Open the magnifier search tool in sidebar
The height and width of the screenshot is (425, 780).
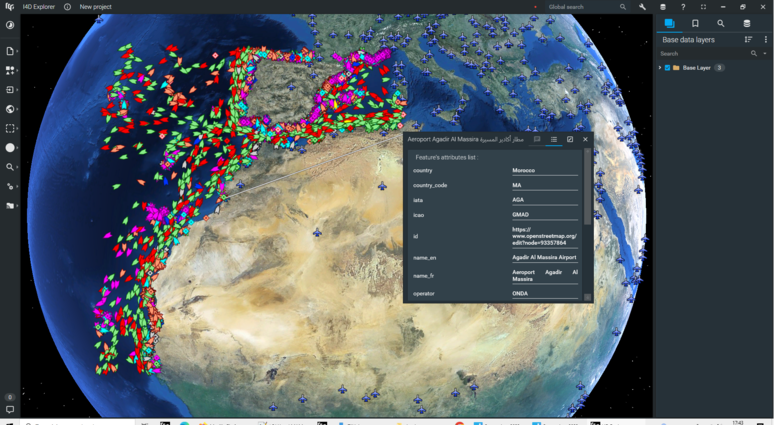[9, 167]
